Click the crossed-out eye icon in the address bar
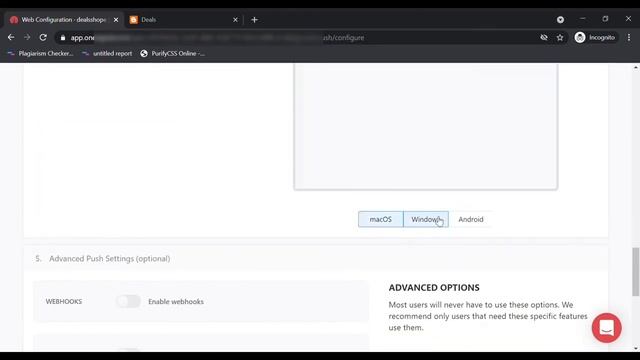This screenshot has height=360, width=640. pyautogui.click(x=544, y=38)
